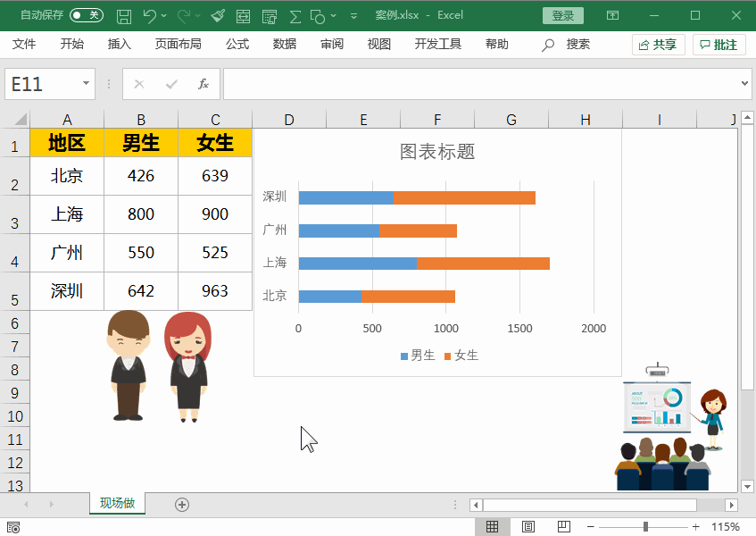Click the zoom in plus icon

coord(695,527)
